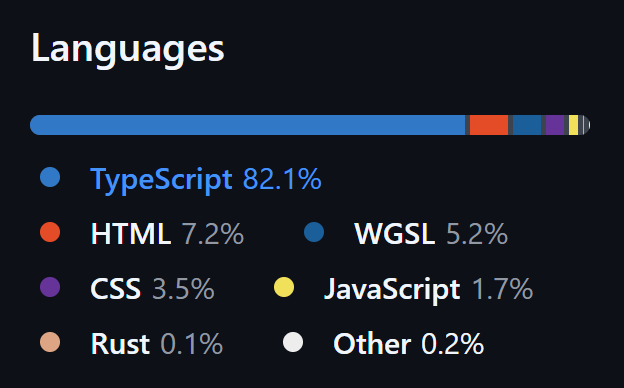Click the dark blue WGSL bar segment
This screenshot has width=624, height=388.
coord(527,125)
